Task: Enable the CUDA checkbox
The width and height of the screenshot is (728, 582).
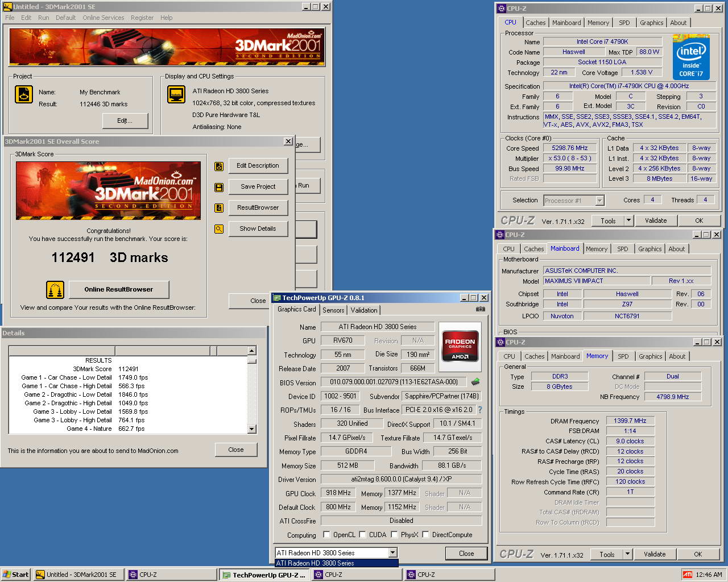Action: [362, 535]
